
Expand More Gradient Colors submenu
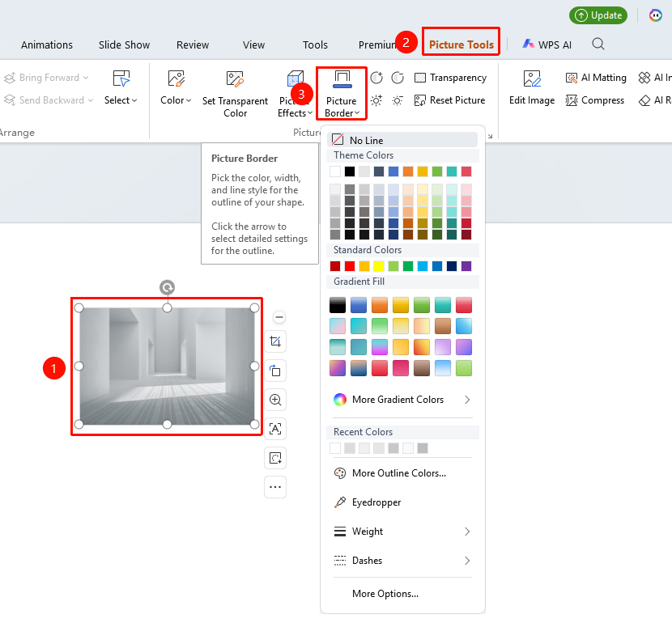coord(402,400)
